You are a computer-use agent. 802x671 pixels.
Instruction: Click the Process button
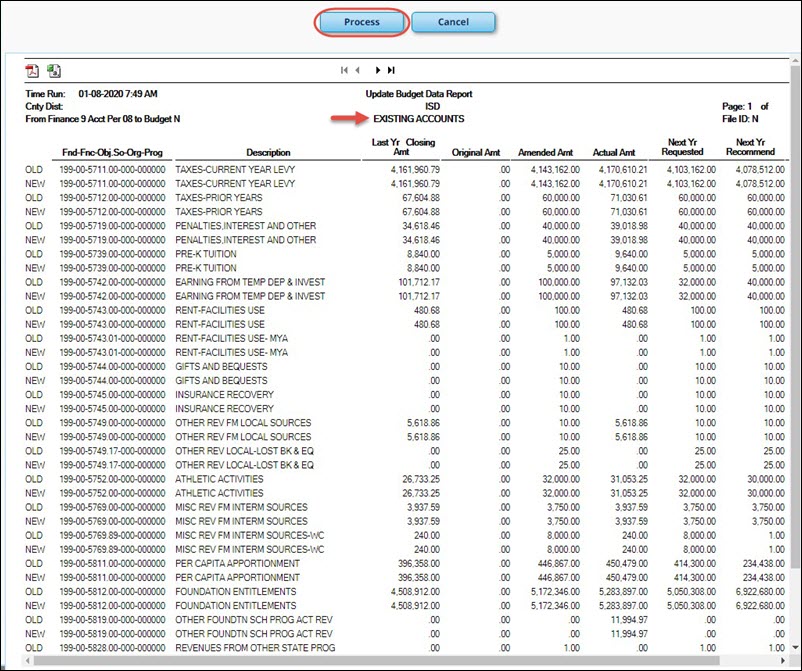click(x=361, y=22)
